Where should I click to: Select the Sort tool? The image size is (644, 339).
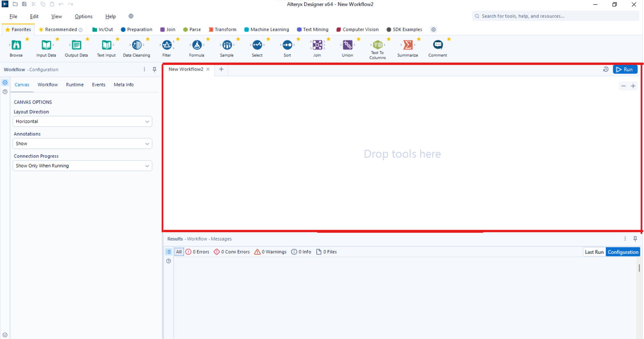pos(287,45)
